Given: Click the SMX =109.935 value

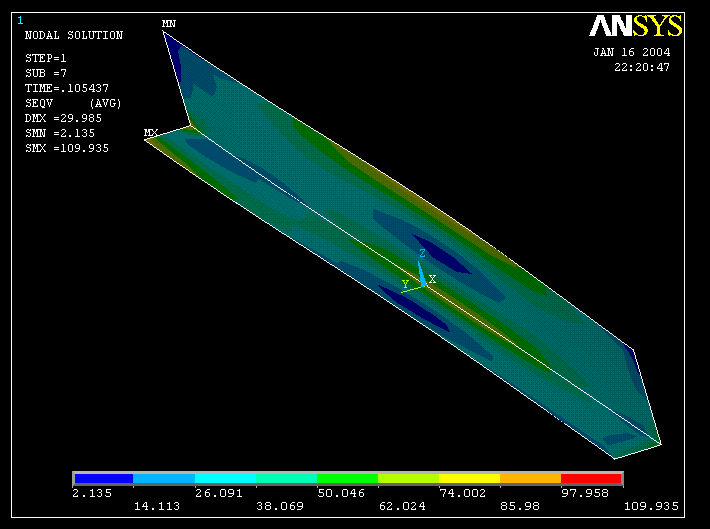Looking at the screenshot, I should [67, 148].
